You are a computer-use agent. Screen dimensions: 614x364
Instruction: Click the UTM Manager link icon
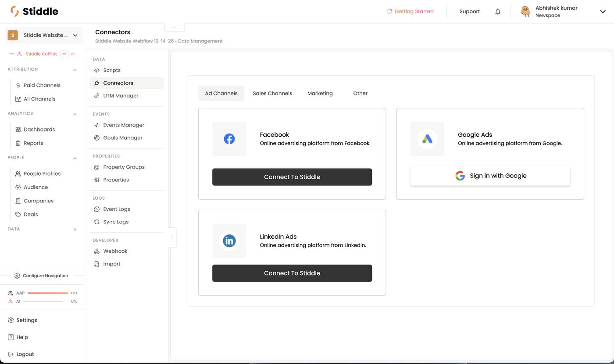pyautogui.click(x=97, y=95)
